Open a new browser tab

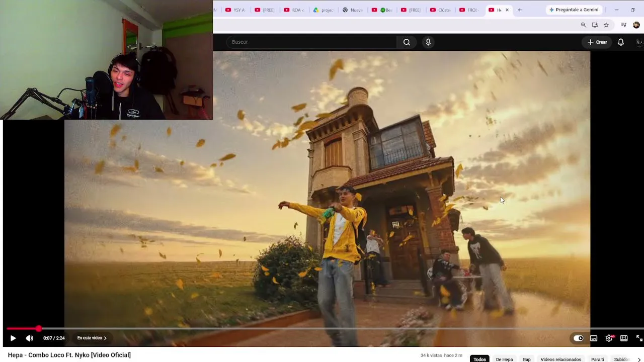coord(520,10)
